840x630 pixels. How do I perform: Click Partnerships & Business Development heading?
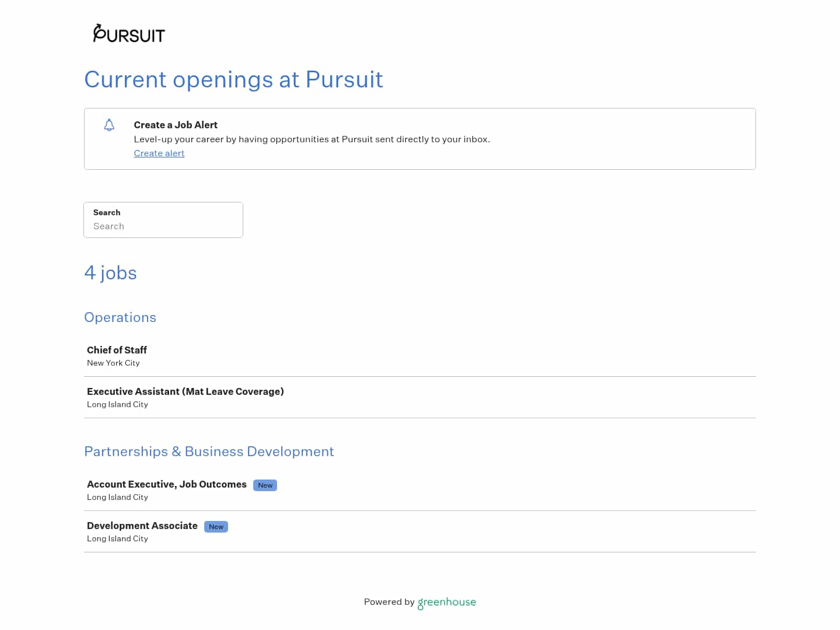[209, 452]
